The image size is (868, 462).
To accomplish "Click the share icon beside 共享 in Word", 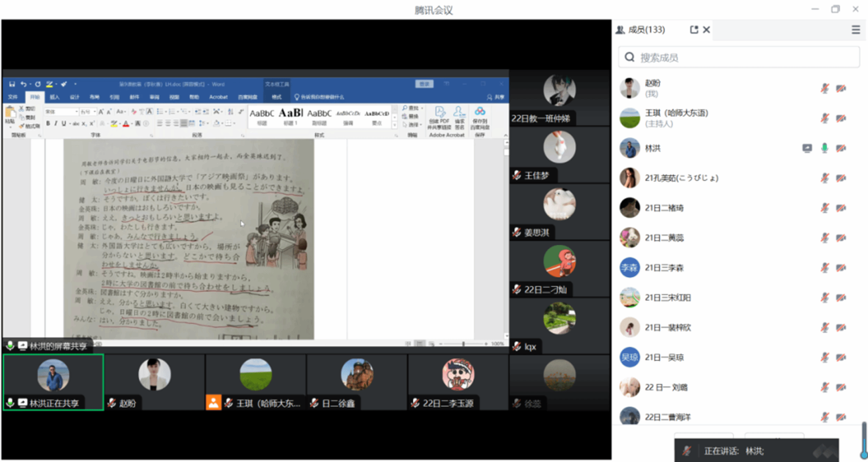I will [x=490, y=97].
